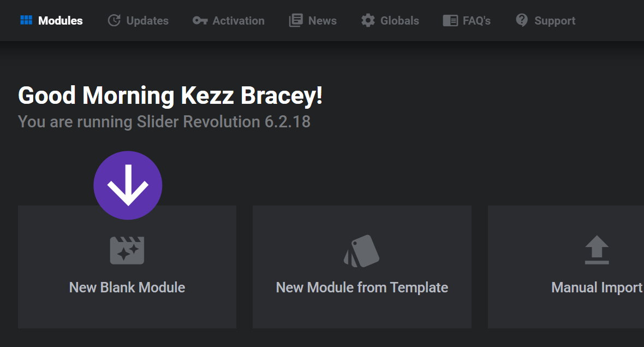Click the Globals gear icon
Image resolution: width=644 pixels, height=347 pixels.
(x=368, y=21)
